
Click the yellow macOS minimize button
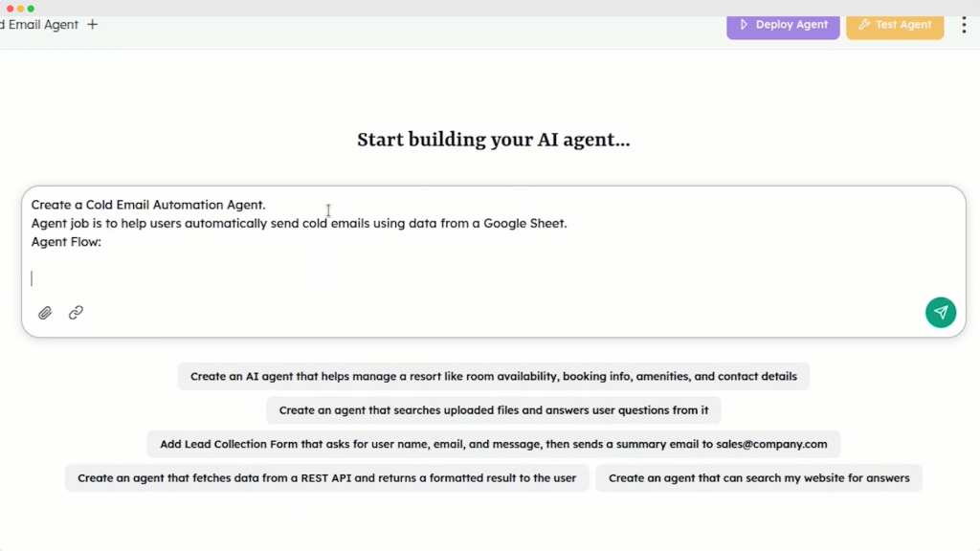click(19, 8)
